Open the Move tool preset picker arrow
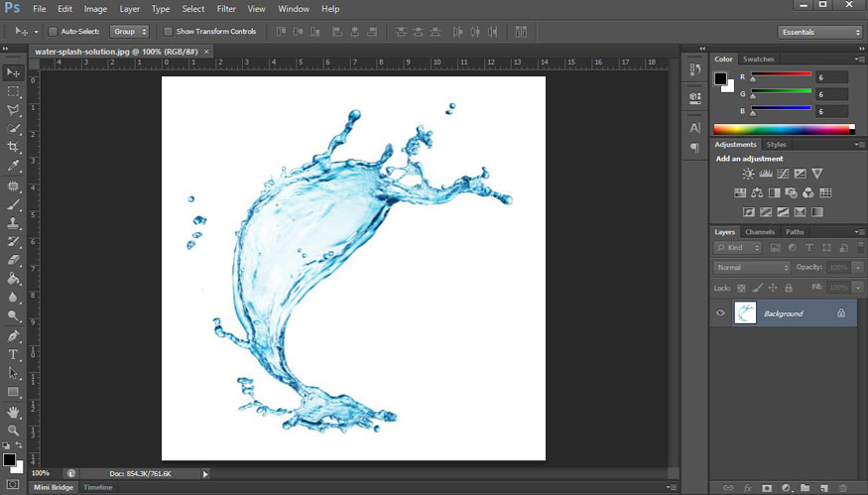Screen dimensions: 868x495 [x=36, y=32]
